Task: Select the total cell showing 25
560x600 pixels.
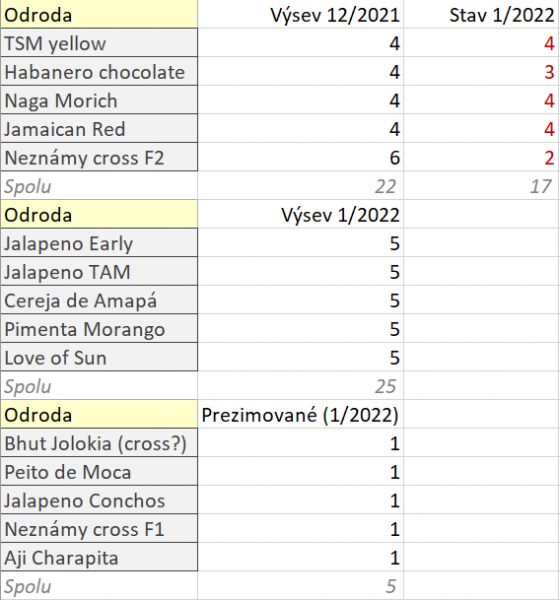Action: [x=301, y=386]
